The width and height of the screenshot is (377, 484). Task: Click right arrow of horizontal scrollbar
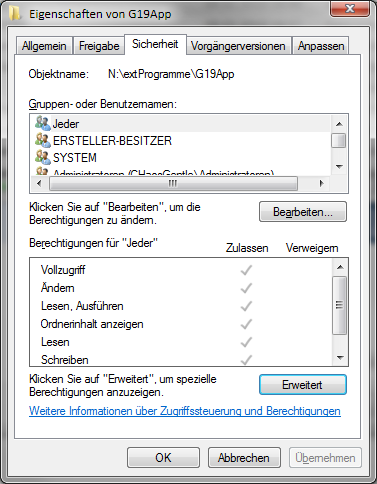(x=321, y=183)
